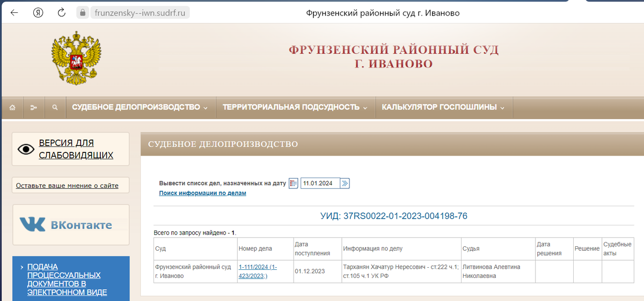The image size is (644, 301).
Task: Click the eye icon for visually impaired version
Action: point(26,149)
